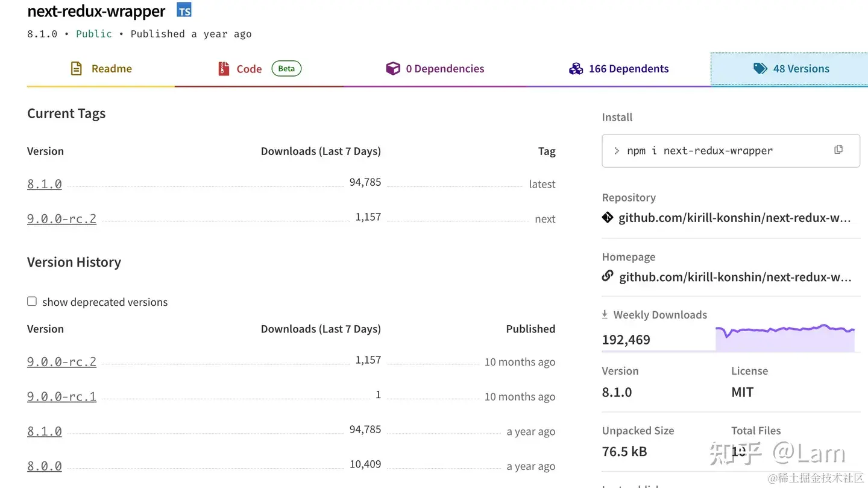
Task: Open the Readme tab
Action: pos(101,69)
